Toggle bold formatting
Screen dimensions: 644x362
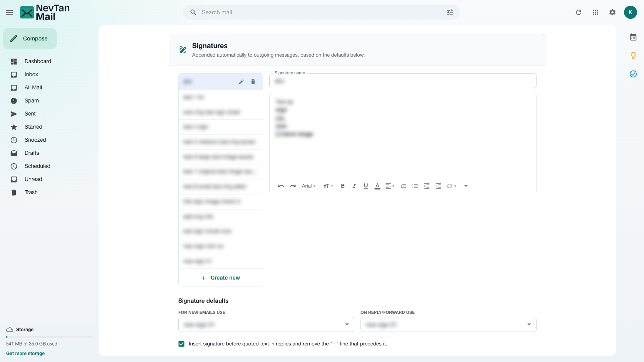pos(343,186)
